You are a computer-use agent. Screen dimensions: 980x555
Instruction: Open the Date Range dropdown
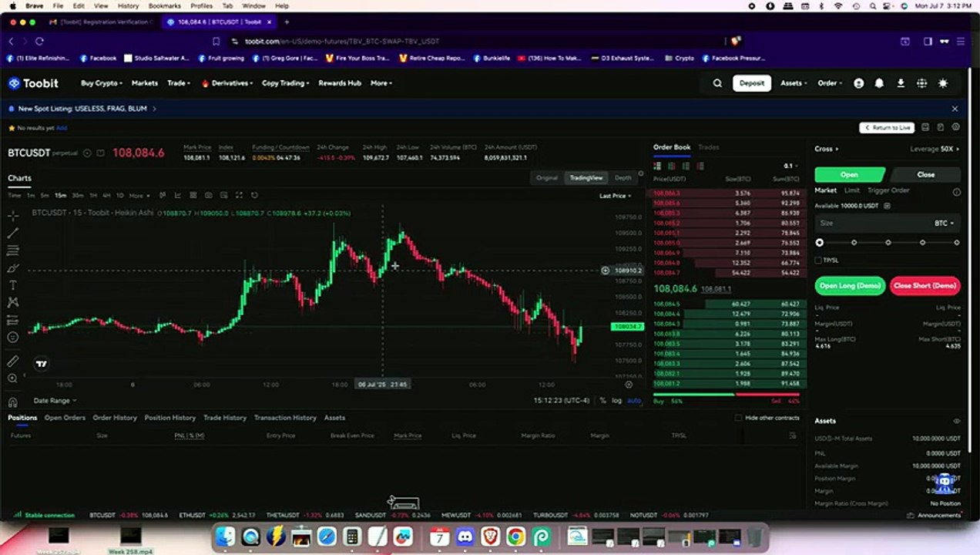[x=55, y=401]
